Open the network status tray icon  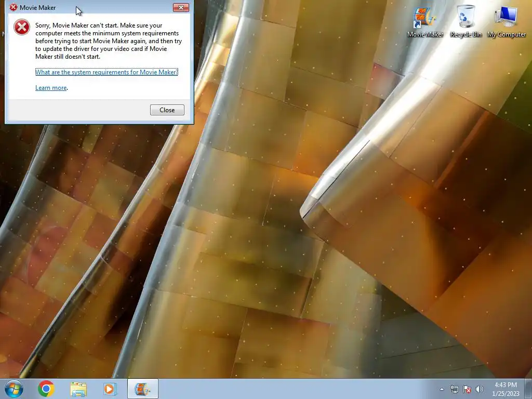tap(454, 389)
